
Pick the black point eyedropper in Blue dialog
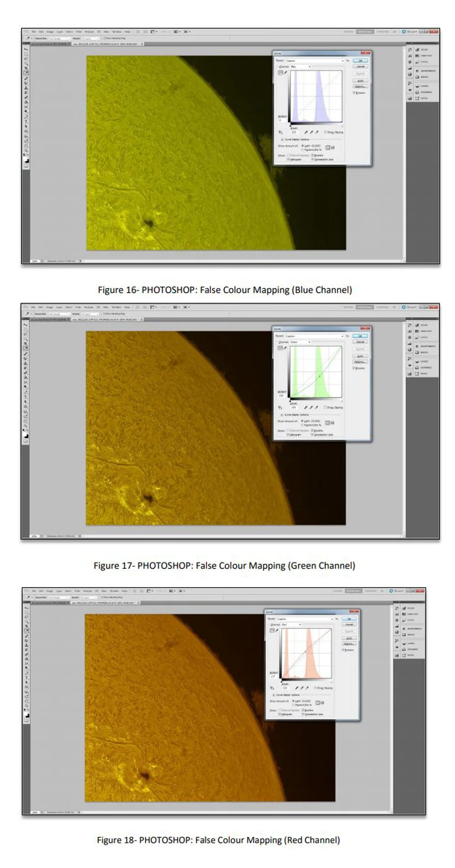pos(306,132)
